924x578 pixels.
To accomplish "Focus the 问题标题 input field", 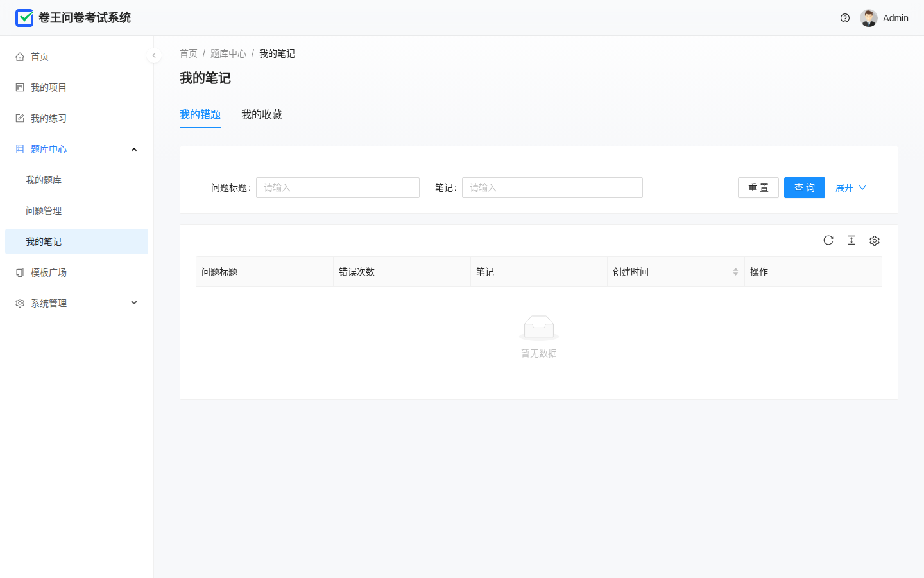I will (338, 188).
